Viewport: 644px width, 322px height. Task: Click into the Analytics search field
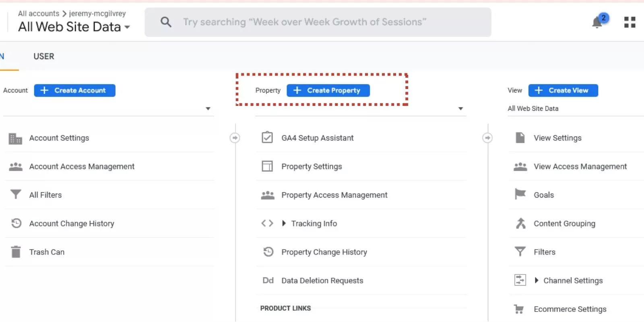[x=318, y=22]
